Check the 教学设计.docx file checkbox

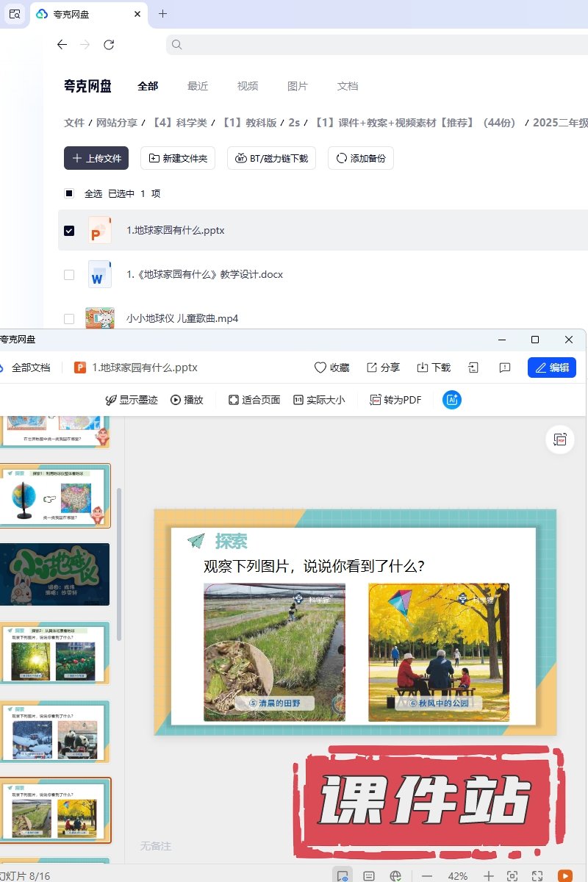point(69,275)
